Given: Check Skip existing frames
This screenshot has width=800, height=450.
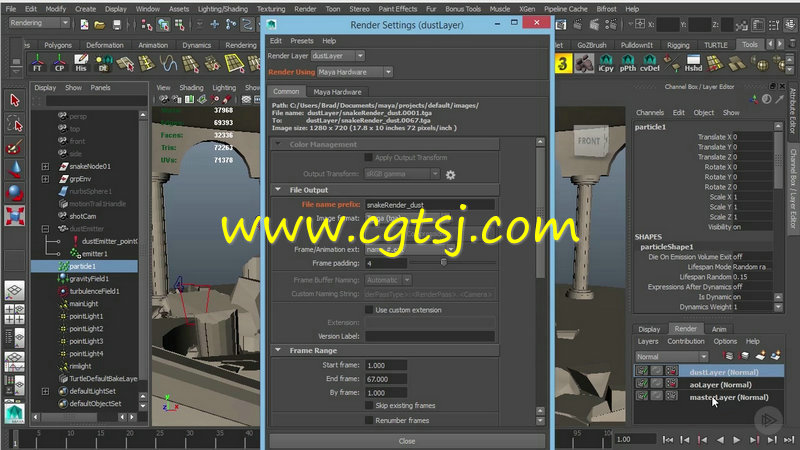Looking at the screenshot, I should click(x=368, y=405).
